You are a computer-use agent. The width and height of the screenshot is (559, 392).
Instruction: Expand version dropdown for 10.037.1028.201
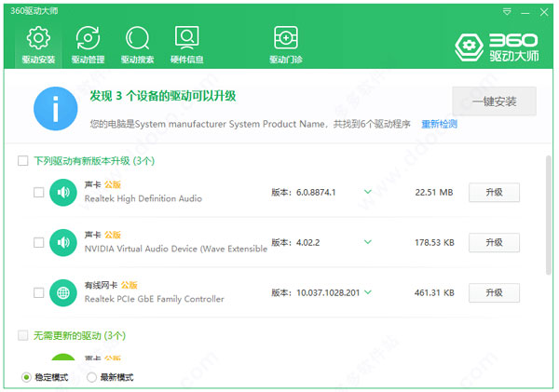pyautogui.click(x=368, y=292)
